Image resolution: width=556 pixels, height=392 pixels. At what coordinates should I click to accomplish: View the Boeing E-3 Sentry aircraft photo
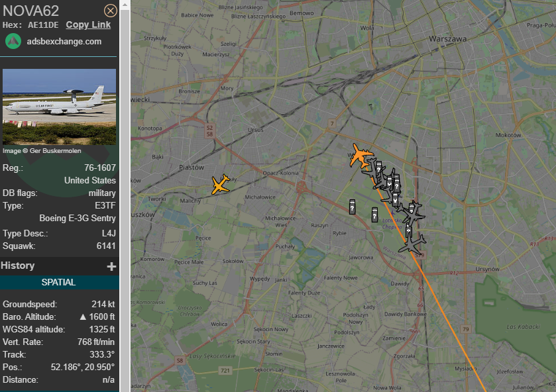coord(59,107)
